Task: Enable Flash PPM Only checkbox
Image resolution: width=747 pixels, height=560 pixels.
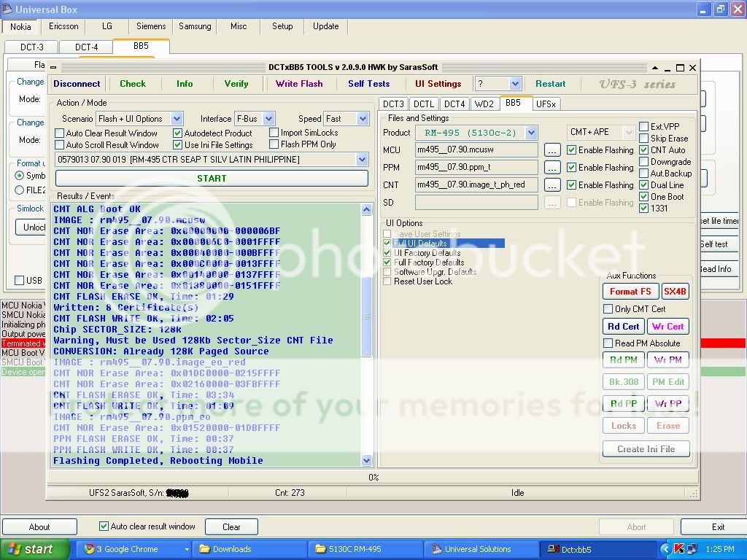Action: point(274,144)
